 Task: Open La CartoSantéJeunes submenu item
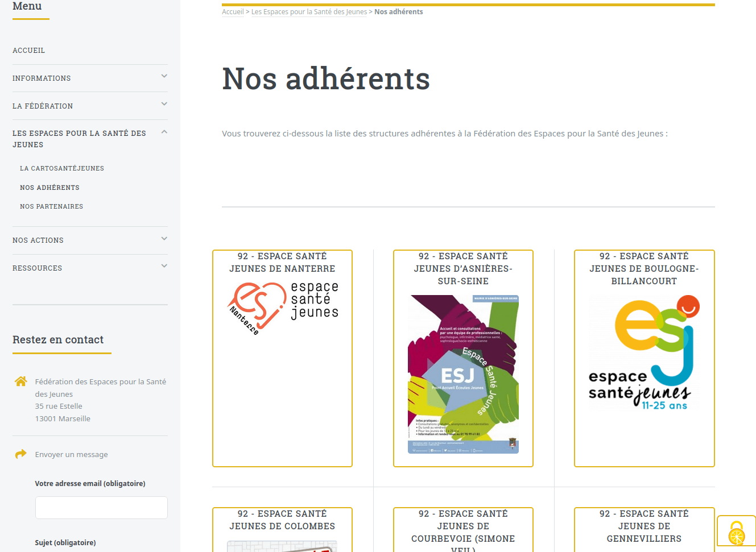coord(62,168)
